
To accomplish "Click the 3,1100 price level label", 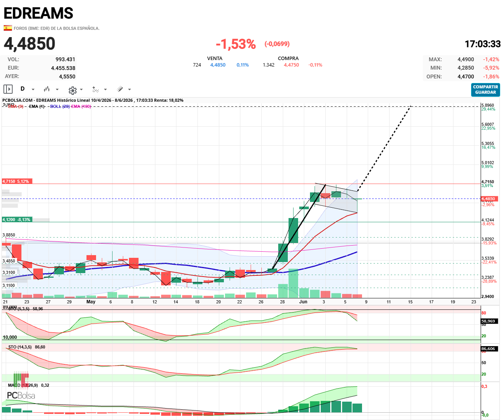I will point(9,285).
